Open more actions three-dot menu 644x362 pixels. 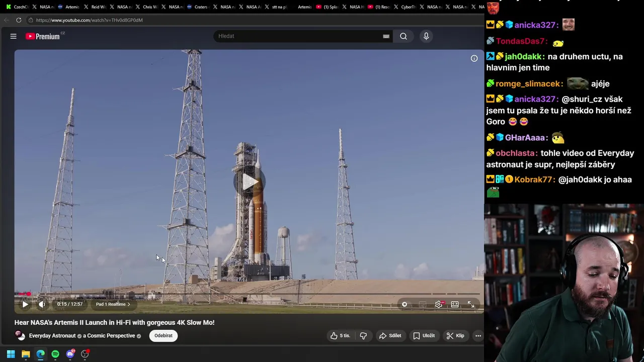(478, 336)
